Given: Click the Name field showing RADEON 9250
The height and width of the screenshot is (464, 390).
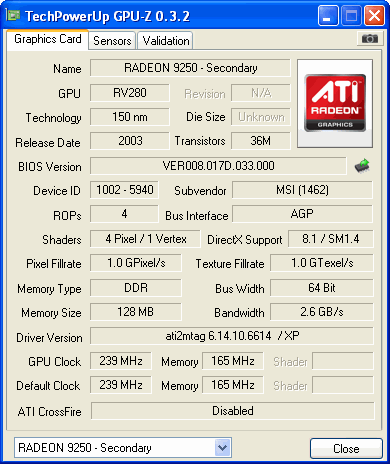Looking at the screenshot, I should point(190,68).
